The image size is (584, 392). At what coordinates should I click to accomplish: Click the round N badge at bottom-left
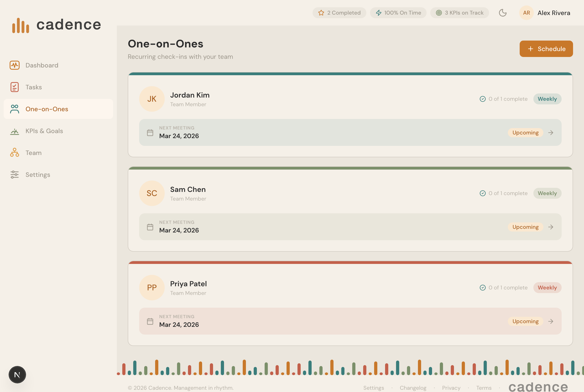[x=17, y=374]
